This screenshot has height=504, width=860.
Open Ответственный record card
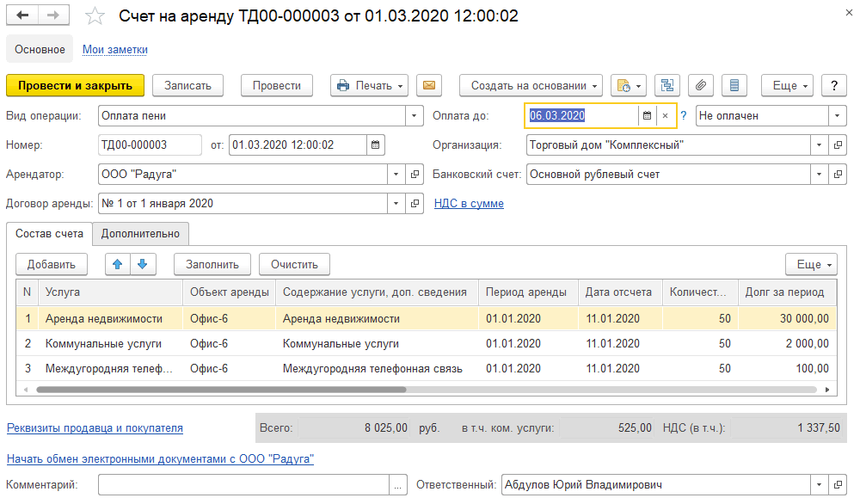(x=838, y=485)
